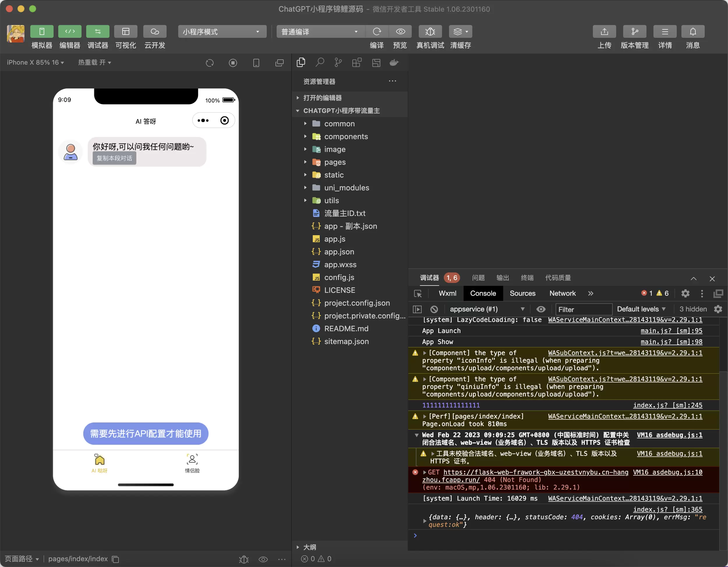Open Default levels dropdown
The width and height of the screenshot is (728, 567).
pos(641,309)
